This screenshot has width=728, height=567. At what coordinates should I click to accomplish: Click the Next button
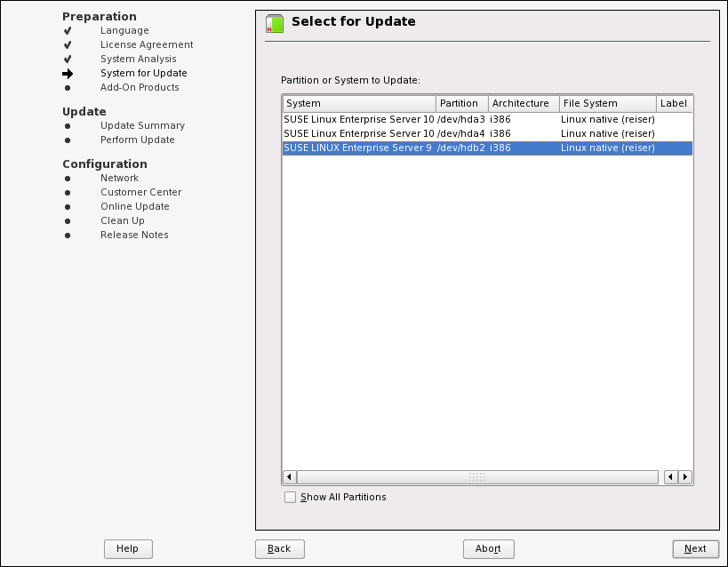(x=695, y=549)
